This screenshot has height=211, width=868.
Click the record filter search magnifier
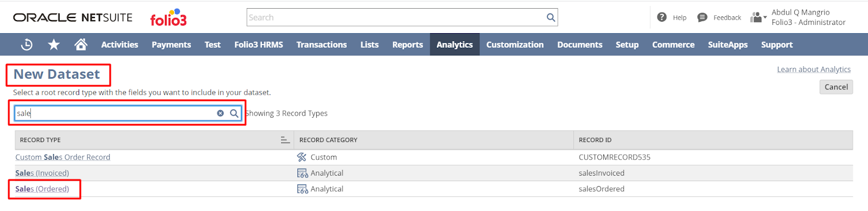[234, 113]
